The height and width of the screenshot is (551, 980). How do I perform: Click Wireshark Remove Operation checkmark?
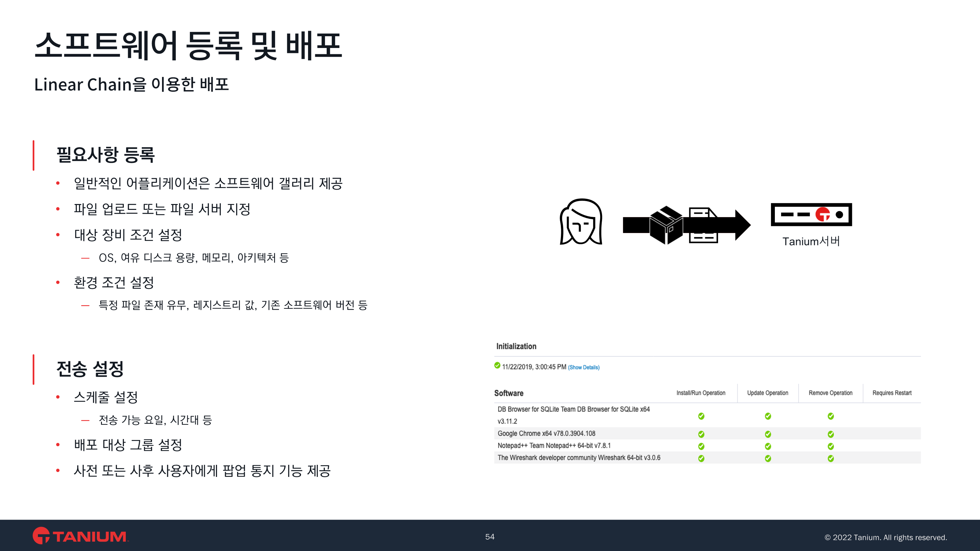[830, 458]
